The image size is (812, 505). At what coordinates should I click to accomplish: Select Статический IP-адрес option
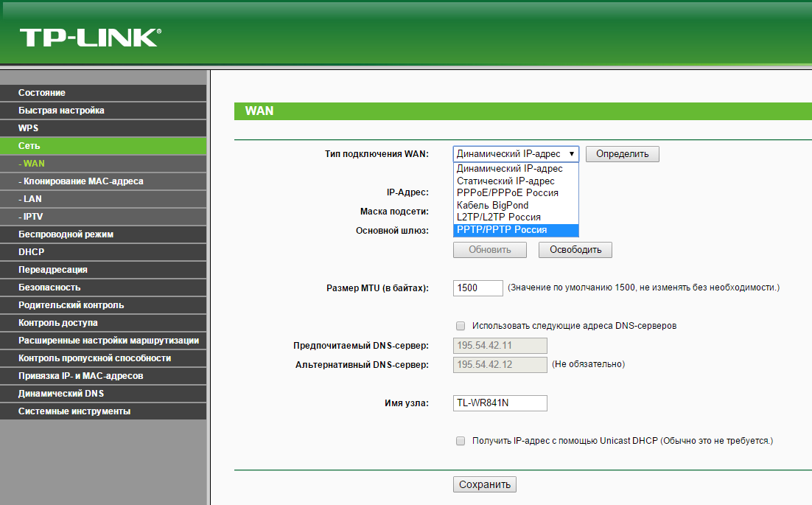click(x=516, y=181)
